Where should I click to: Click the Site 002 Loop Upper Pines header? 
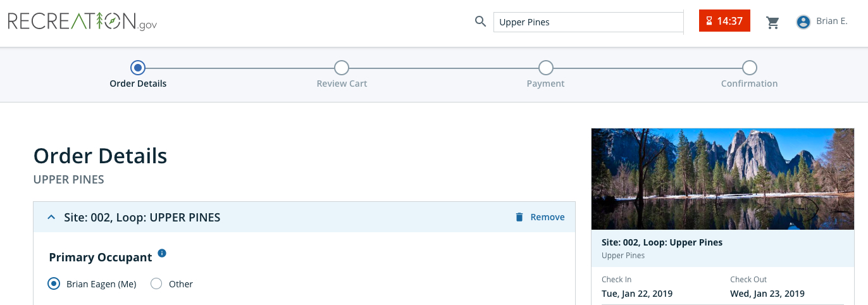click(142, 218)
